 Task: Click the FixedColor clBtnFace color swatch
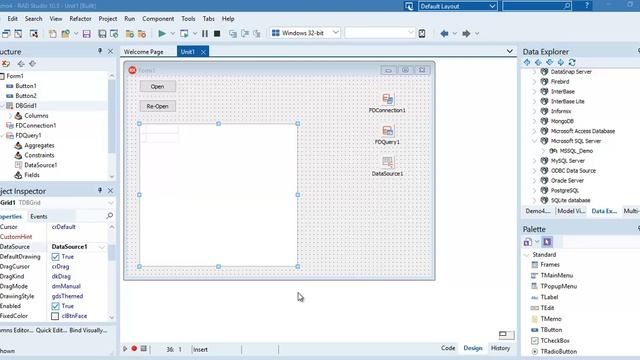(55, 316)
